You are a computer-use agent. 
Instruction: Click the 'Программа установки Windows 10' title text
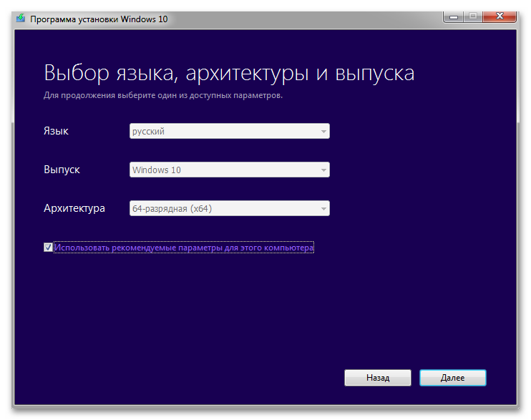(99, 19)
